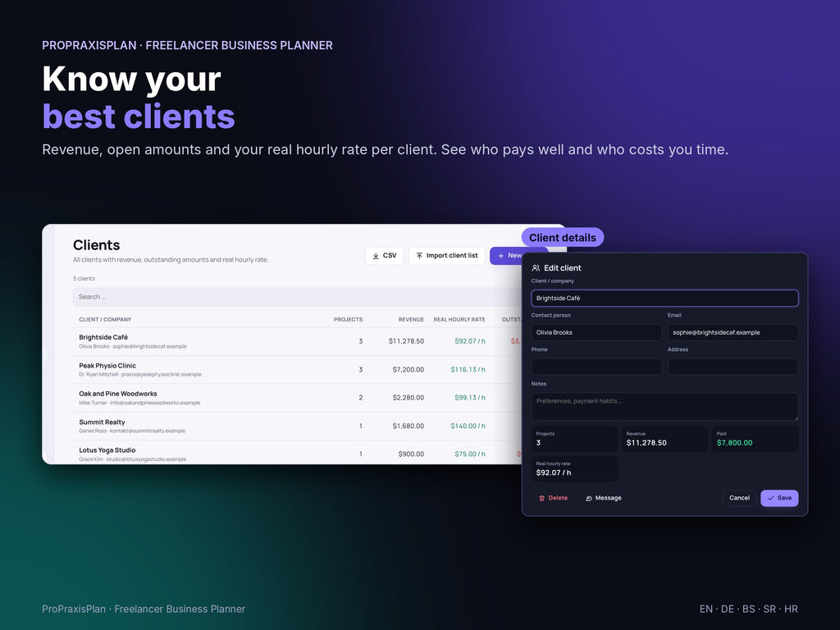Click the Paid $7,800.00 stat box
The image size is (840, 630).
[x=755, y=439]
